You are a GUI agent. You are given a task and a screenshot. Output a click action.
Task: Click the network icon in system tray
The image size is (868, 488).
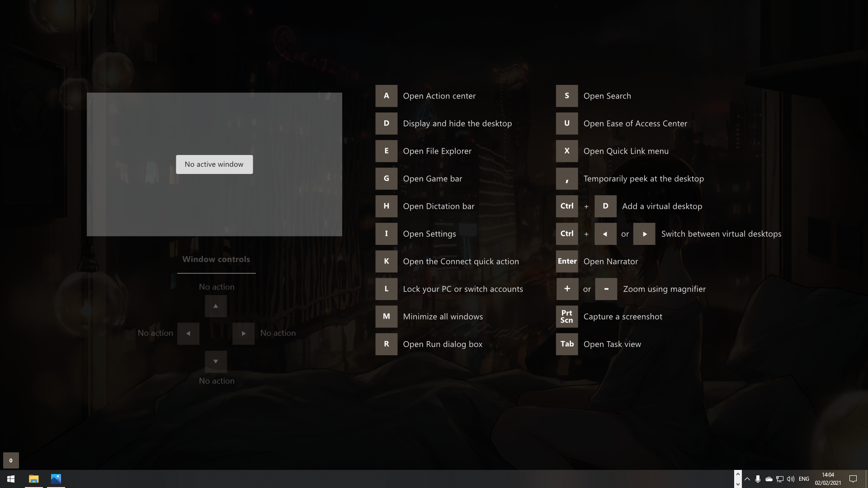coord(779,479)
